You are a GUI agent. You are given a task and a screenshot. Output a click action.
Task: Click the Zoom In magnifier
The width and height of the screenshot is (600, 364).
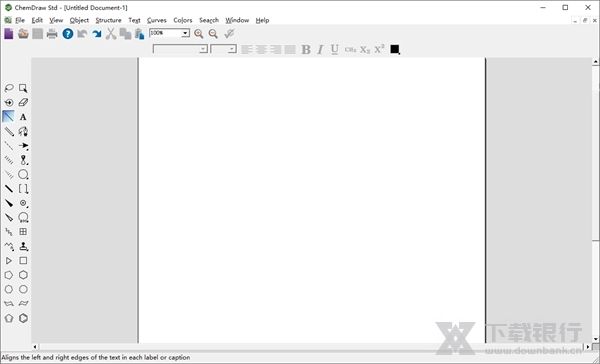199,34
